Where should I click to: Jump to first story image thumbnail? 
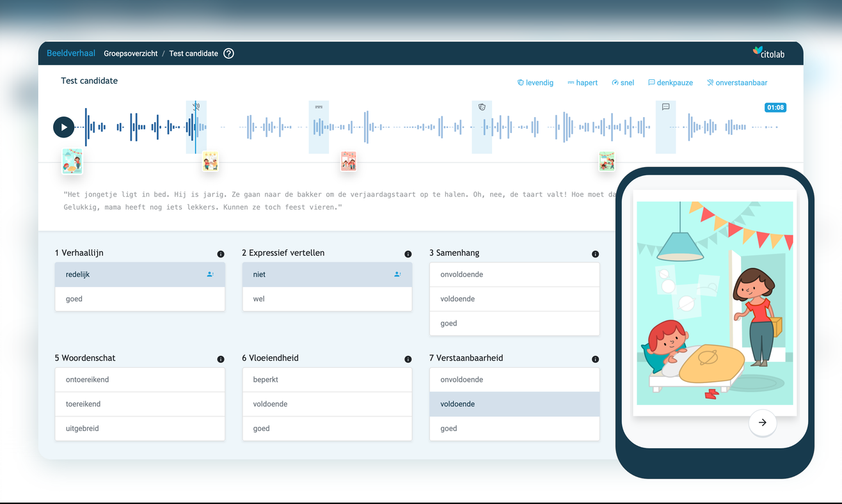(x=72, y=161)
